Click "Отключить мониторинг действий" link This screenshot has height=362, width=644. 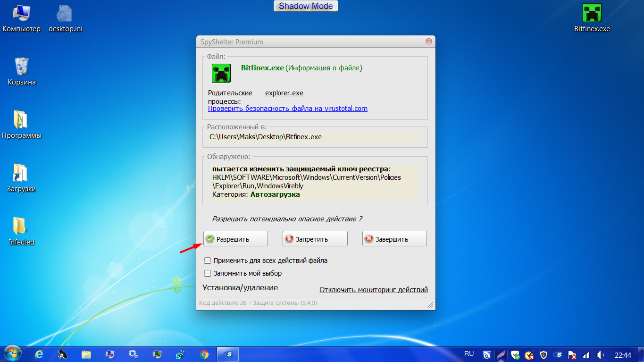coord(374,290)
